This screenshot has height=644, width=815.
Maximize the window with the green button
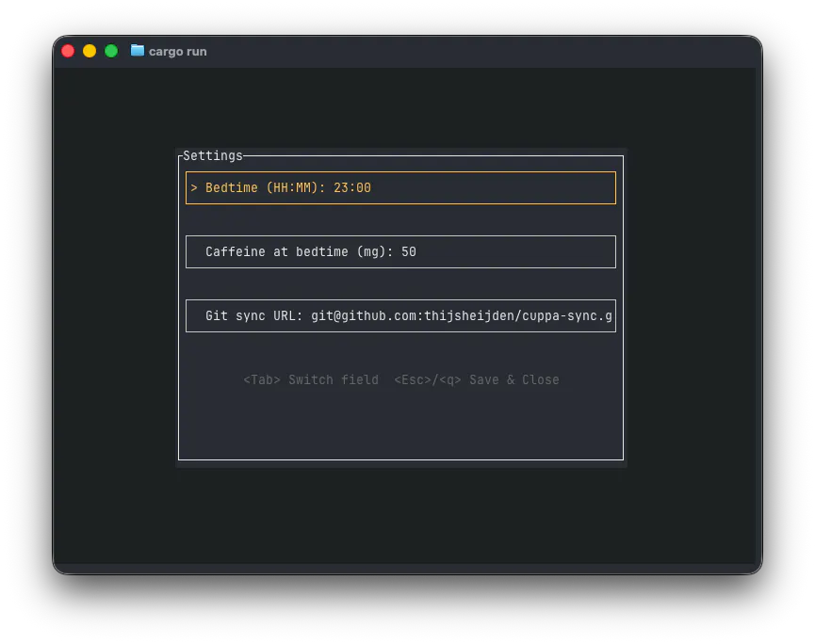111,51
